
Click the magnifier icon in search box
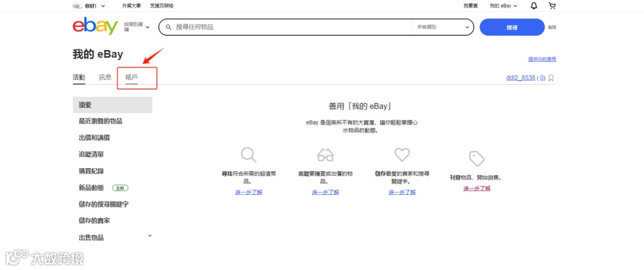pyautogui.click(x=168, y=27)
